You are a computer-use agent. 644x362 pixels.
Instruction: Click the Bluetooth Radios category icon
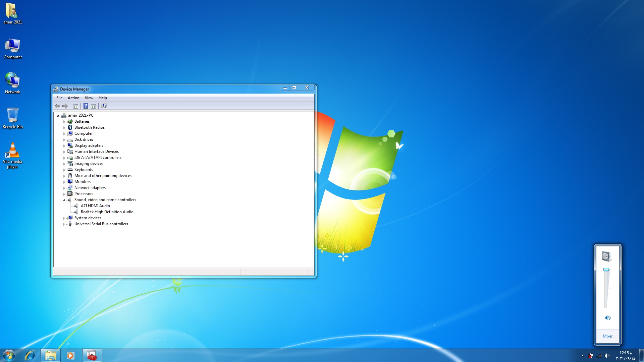[70, 127]
